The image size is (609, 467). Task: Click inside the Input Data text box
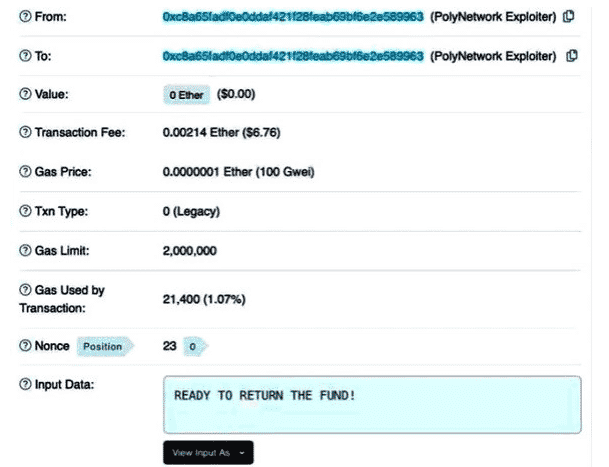click(371, 405)
